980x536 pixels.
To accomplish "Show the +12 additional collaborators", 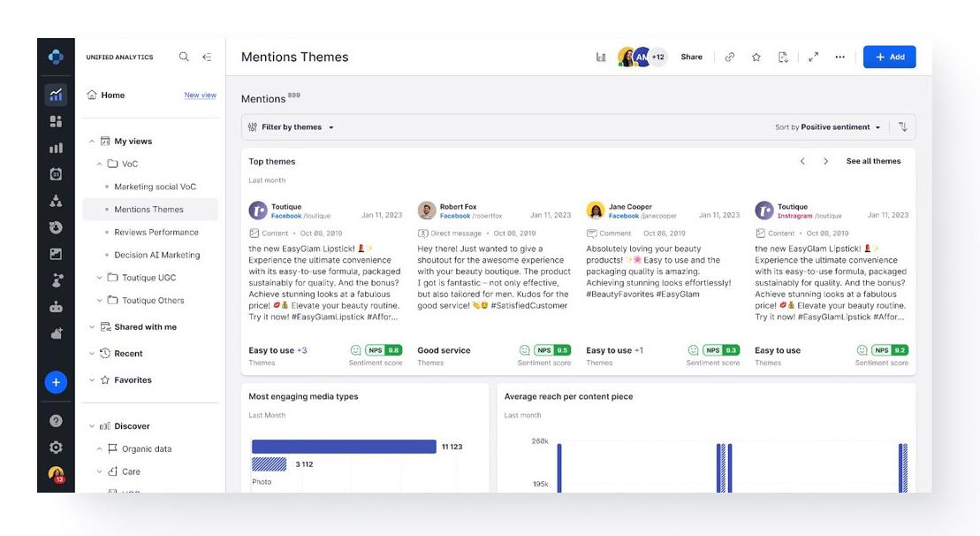I will (658, 57).
